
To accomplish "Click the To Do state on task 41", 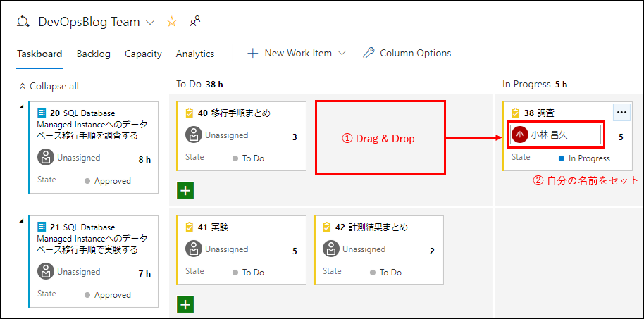I will pyautogui.click(x=248, y=273).
